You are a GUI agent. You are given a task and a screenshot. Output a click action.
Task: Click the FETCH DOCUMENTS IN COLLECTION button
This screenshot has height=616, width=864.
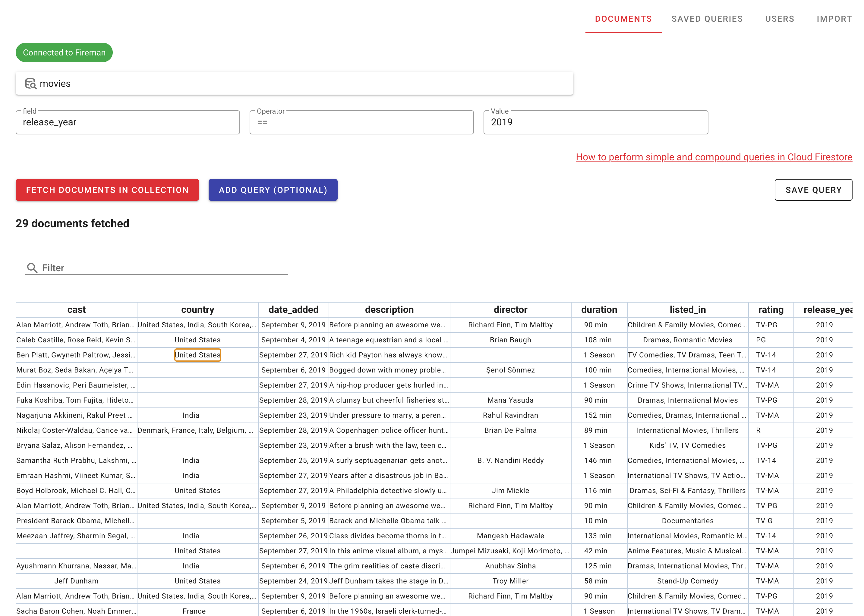(x=107, y=190)
